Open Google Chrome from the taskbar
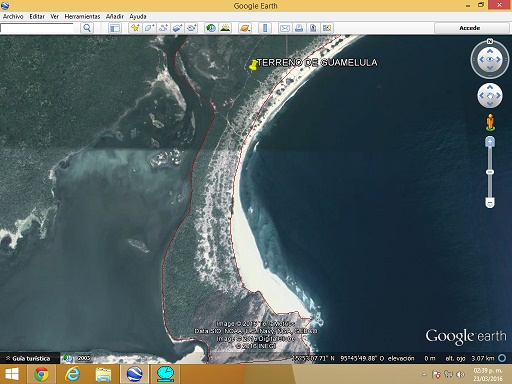This screenshot has width=512, height=384. [x=41, y=374]
